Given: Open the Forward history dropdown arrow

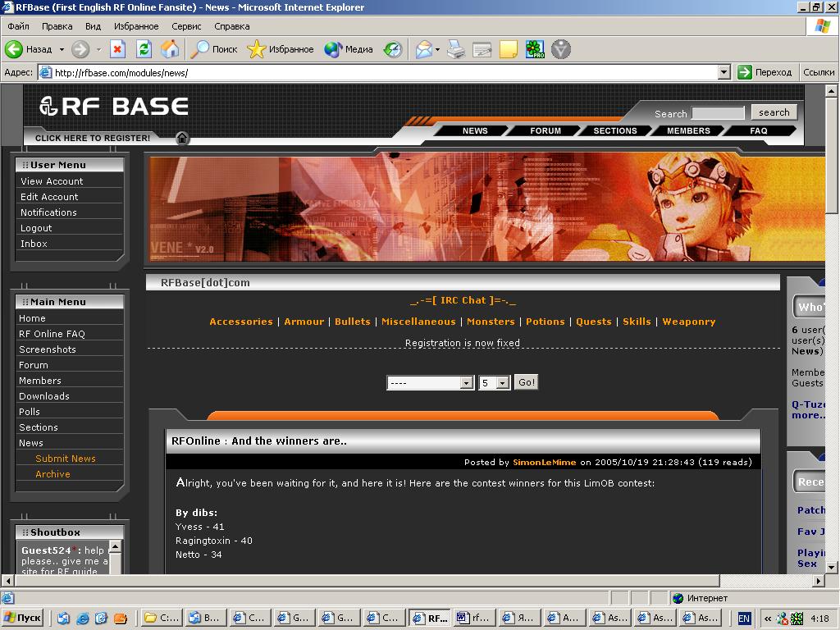Looking at the screenshot, I should coord(98,50).
